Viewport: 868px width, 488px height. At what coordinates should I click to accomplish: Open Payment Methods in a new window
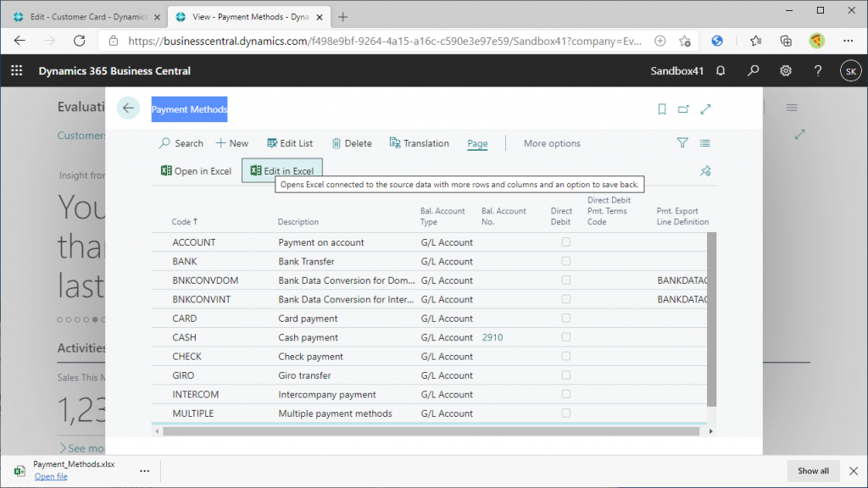click(x=684, y=109)
